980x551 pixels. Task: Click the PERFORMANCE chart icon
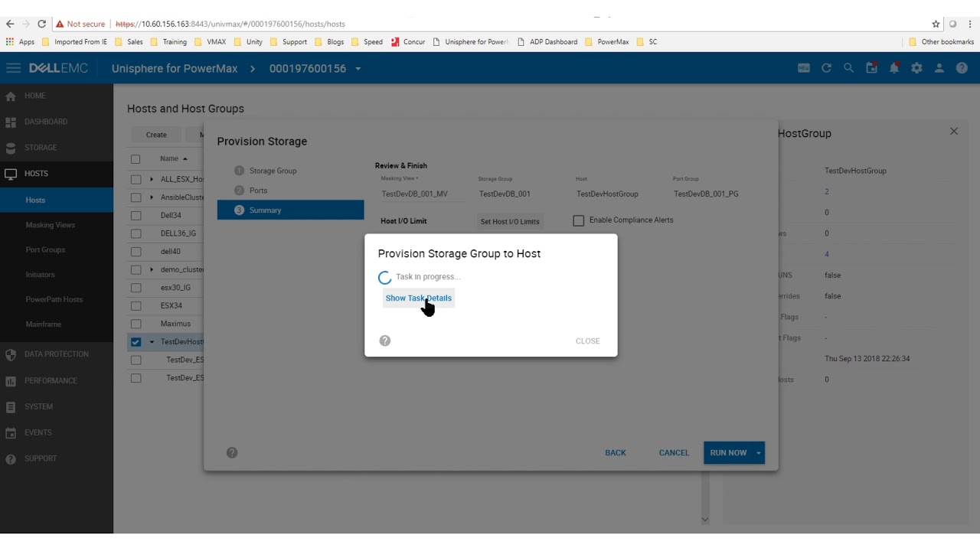click(11, 380)
